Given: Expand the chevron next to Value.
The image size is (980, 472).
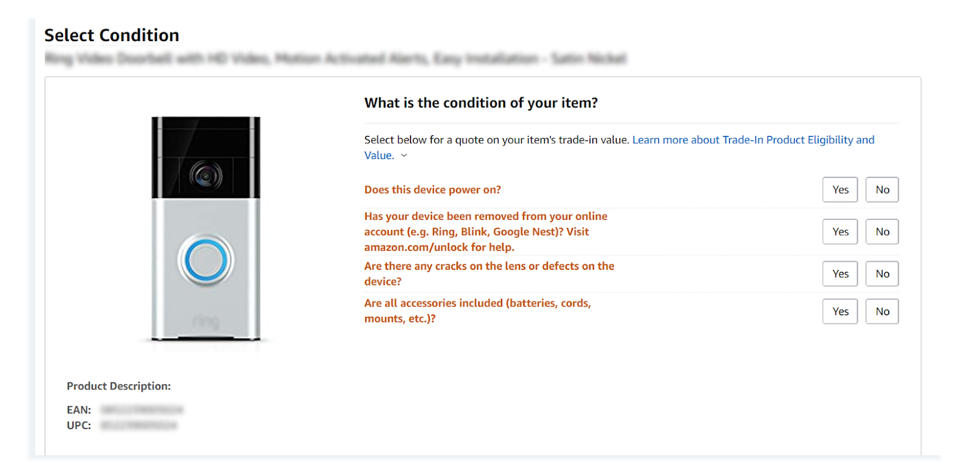Looking at the screenshot, I should (x=404, y=155).
